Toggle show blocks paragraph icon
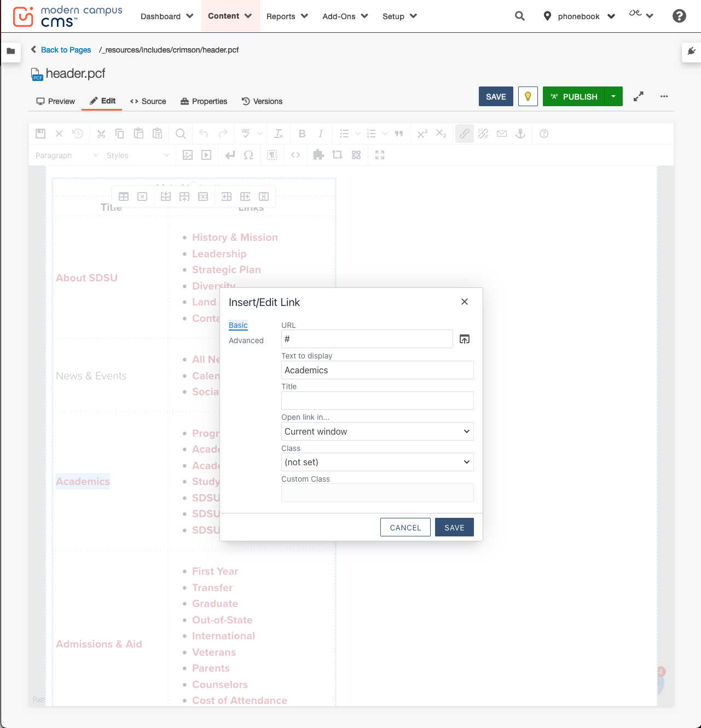Viewport: 701px width, 728px height. pos(272,155)
